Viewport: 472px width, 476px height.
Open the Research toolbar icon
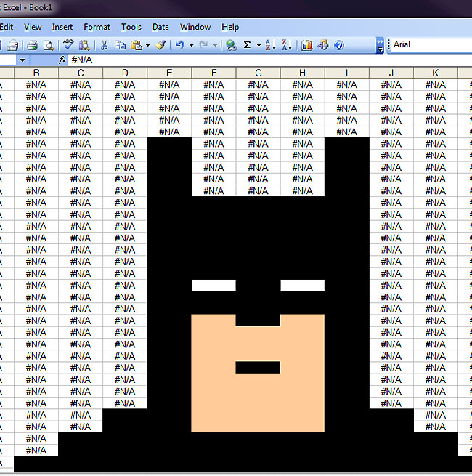pos(84,46)
